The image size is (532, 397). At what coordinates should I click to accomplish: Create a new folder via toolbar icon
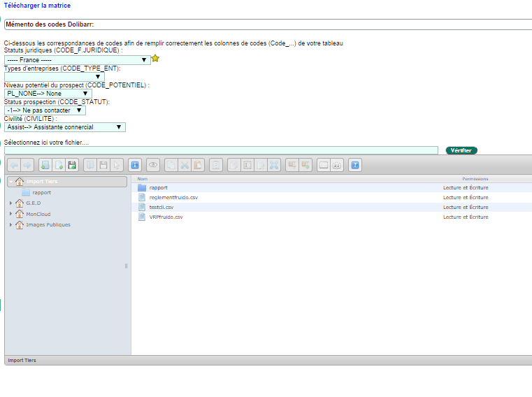click(x=45, y=165)
